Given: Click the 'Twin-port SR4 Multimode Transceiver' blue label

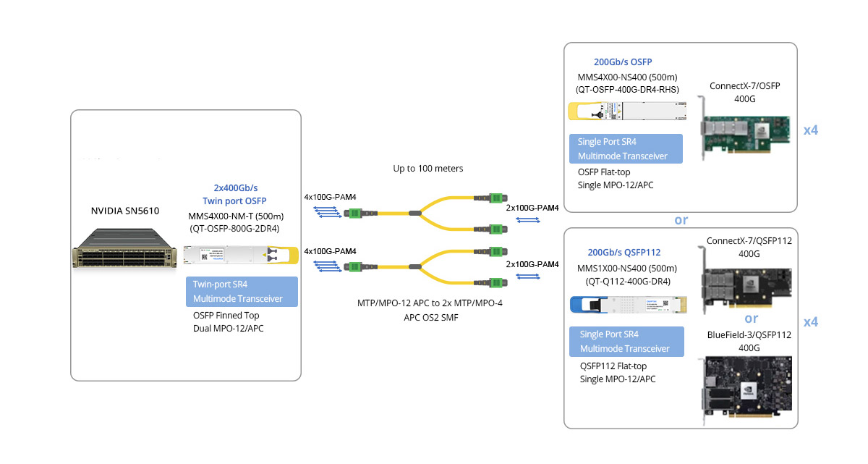Looking at the screenshot, I should click(x=242, y=292).
